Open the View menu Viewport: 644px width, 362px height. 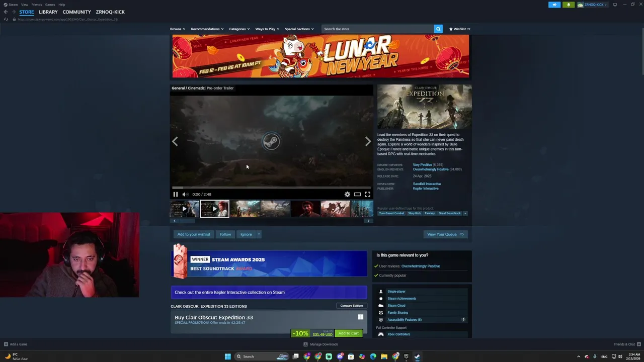24,5
